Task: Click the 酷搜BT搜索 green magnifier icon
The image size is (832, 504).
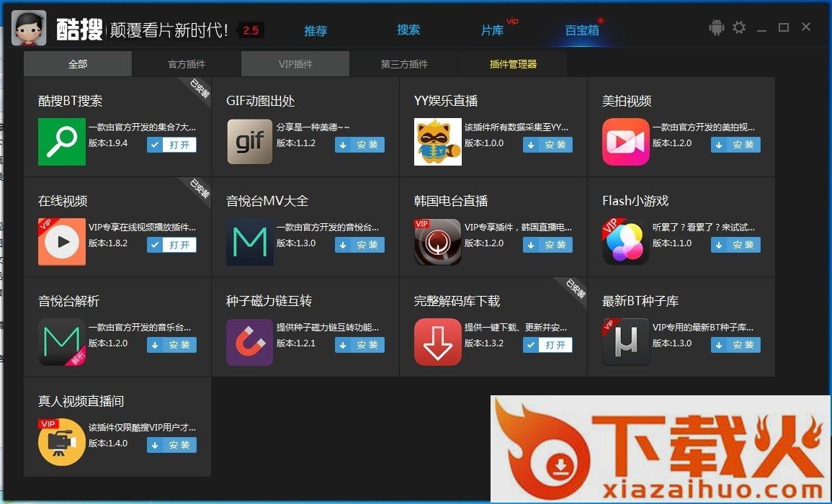Action: [61, 142]
